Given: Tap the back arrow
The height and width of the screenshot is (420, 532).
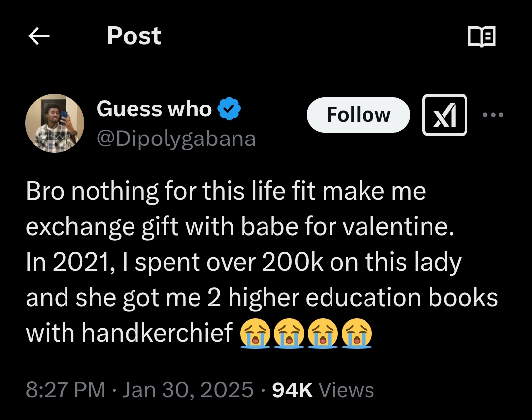Looking at the screenshot, I should [39, 36].
